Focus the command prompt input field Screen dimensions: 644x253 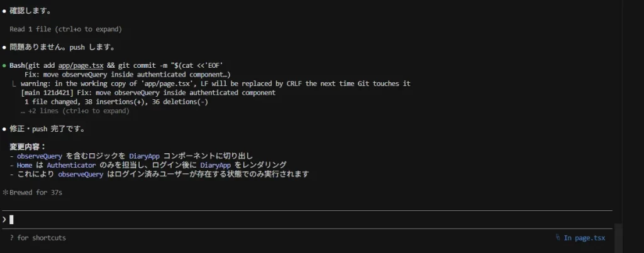tap(252, 219)
